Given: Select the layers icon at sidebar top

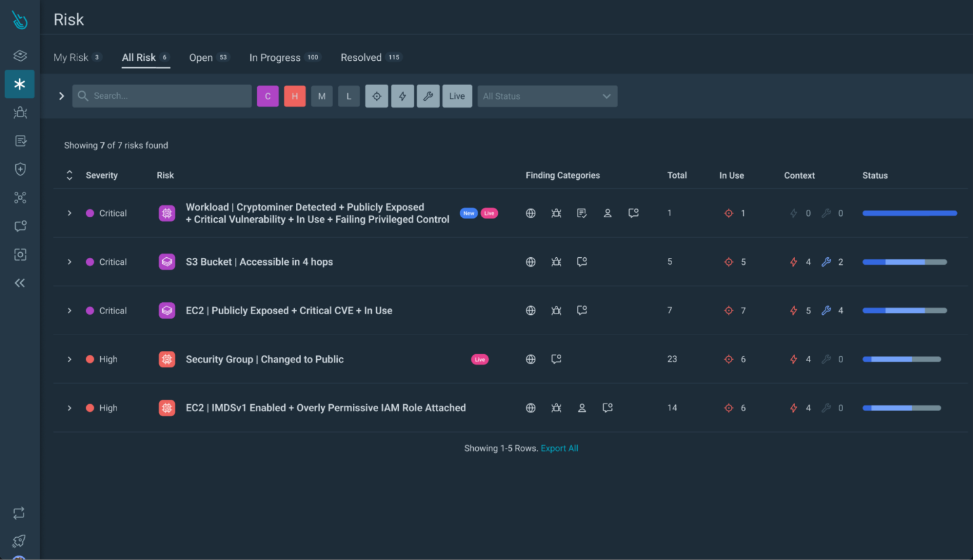Looking at the screenshot, I should pos(20,56).
